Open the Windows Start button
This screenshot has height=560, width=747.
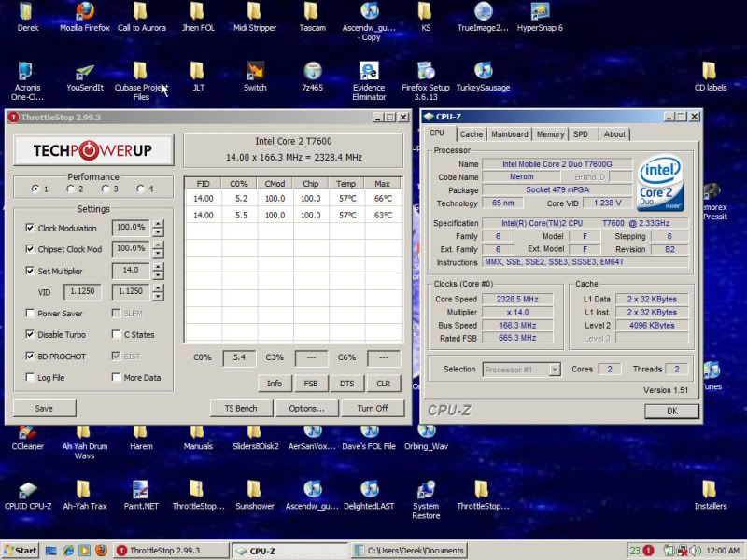tap(20, 550)
